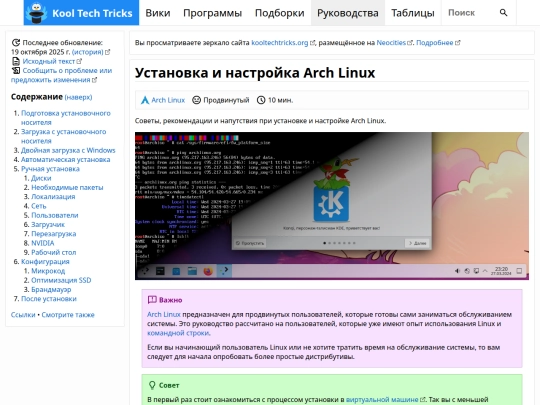Jump to Диски subsection
This screenshot has width=540, height=405.
pos(41,178)
